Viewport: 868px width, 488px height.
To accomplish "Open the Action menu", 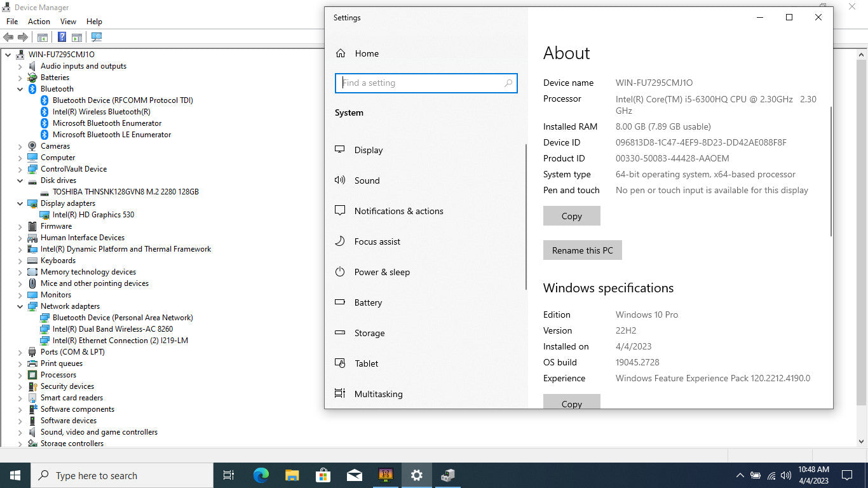I will tap(39, 22).
